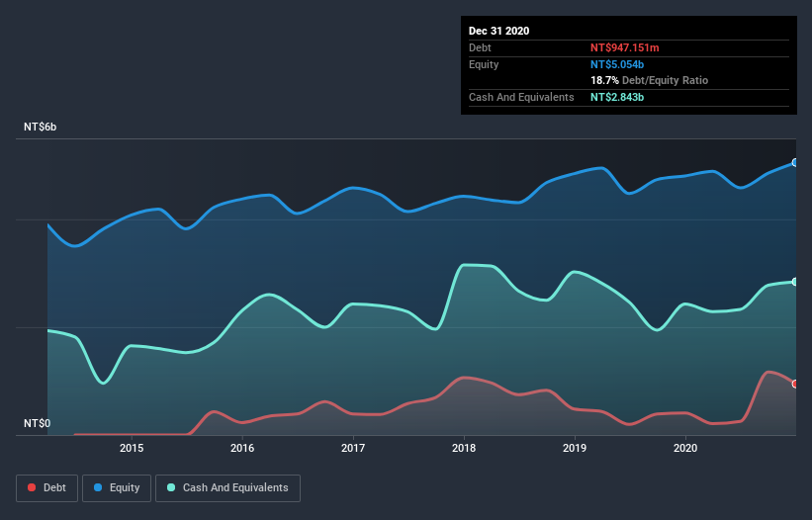Toggle the Debt series legend button
Image resolution: width=812 pixels, height=520 pixels.
click(x=47, y=488)
